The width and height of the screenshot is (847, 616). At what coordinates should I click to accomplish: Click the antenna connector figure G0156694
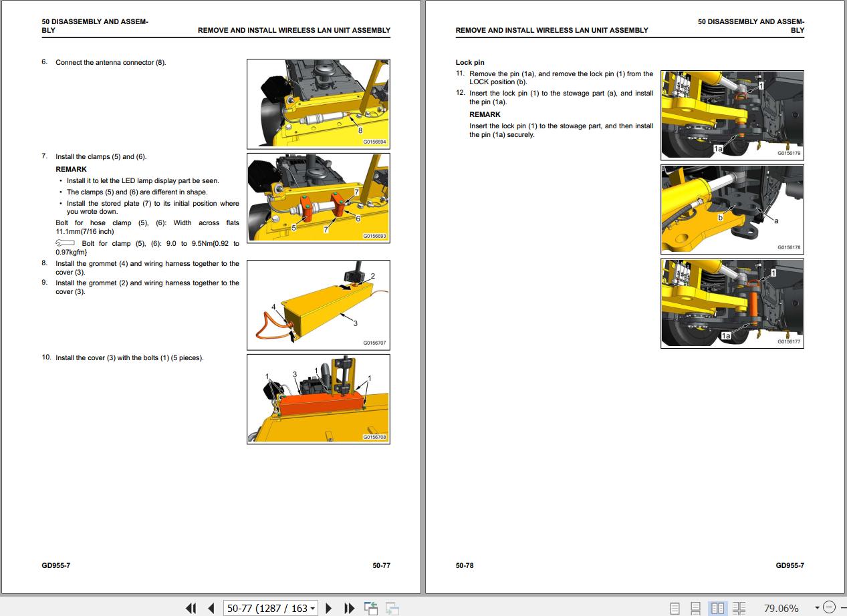click(x=318, y=104)
